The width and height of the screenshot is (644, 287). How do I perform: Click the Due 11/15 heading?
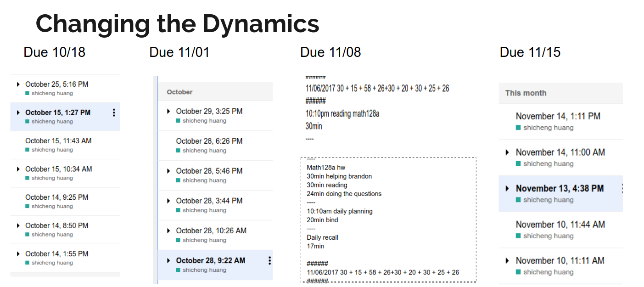pyautogui.click(x=530, y=52)
